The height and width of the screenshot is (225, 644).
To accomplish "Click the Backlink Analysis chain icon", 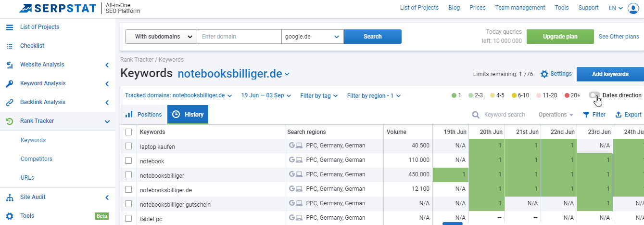I will point(10,102).
